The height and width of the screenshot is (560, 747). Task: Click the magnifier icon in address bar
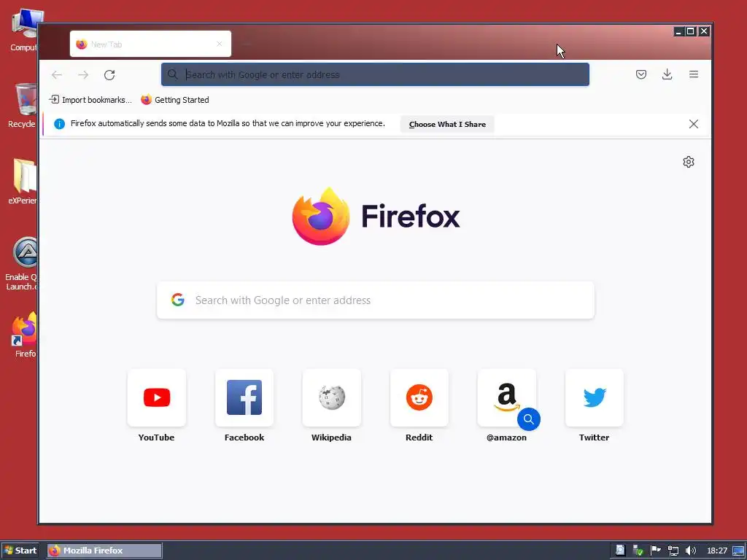(x=172, y=74)
